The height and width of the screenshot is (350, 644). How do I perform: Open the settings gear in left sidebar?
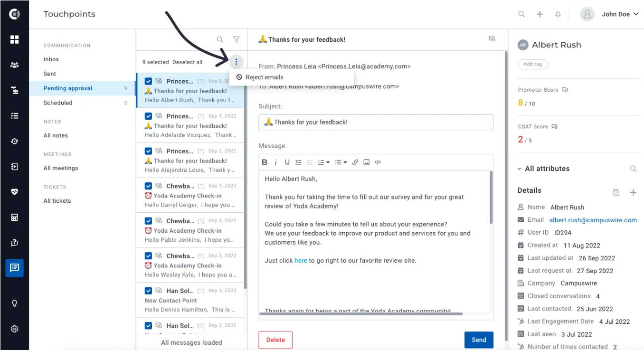(14, 329)
